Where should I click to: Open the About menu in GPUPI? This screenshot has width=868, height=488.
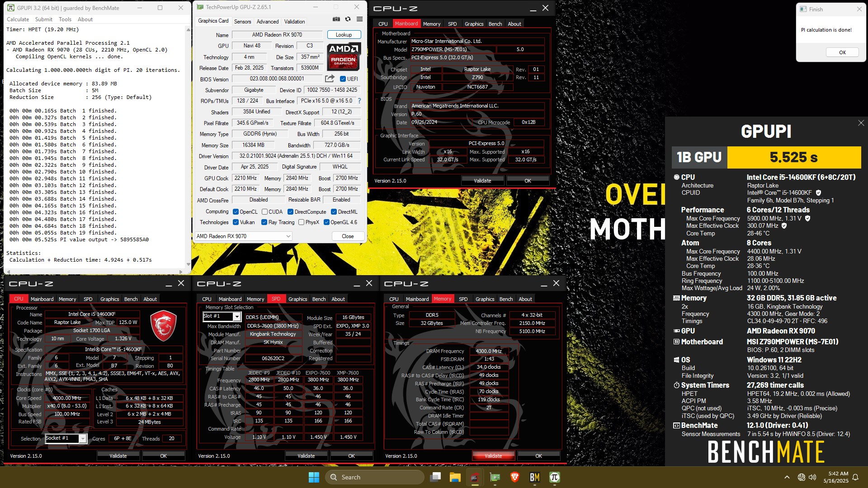(x=85, y=19)
